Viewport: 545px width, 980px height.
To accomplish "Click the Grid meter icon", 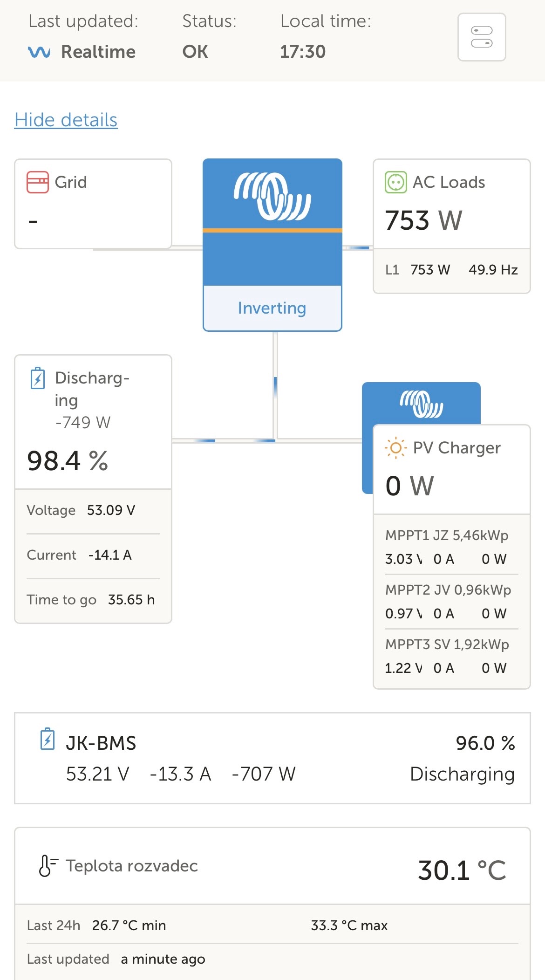I will click(37, 182).
